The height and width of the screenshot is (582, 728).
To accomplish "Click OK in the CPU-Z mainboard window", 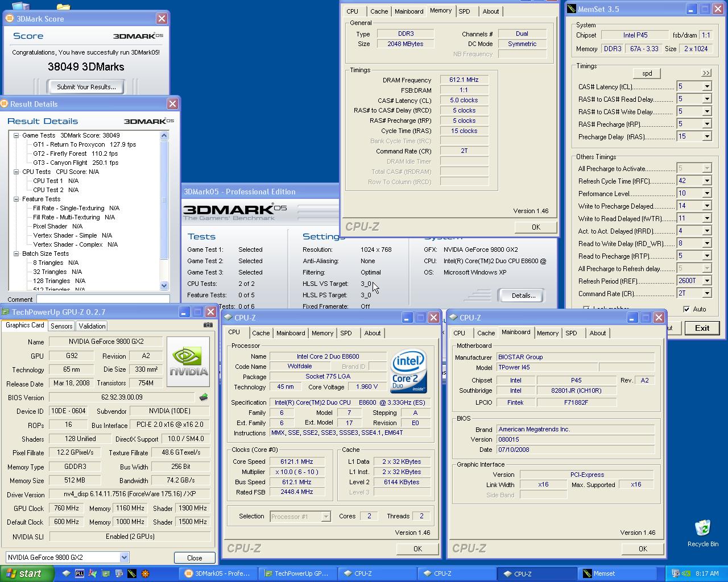I will (643, 548).
